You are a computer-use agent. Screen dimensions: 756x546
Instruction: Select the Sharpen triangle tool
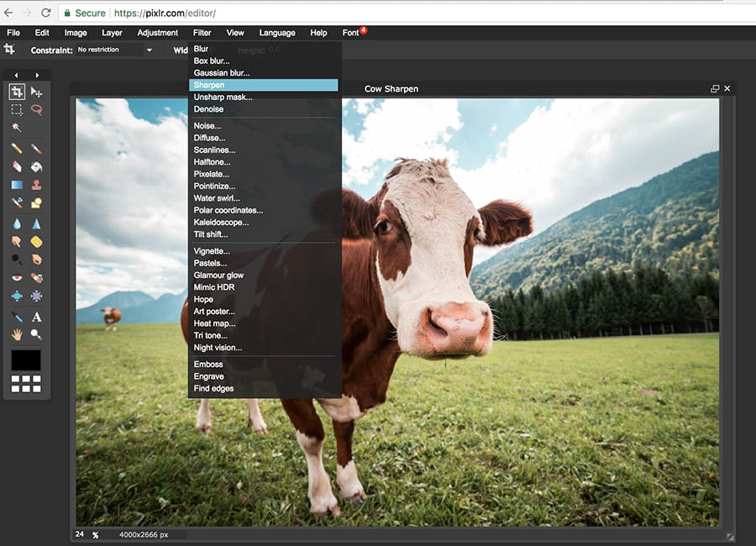coord(36,223)
